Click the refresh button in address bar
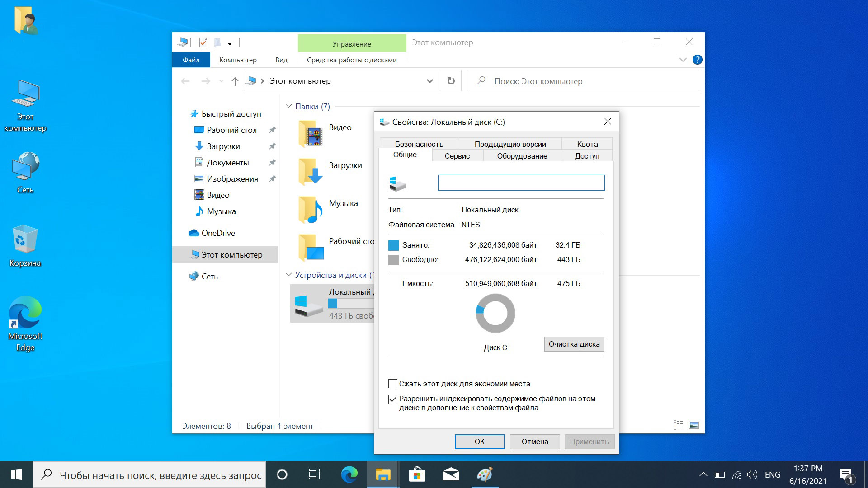Image resolution: width=868 pixels, height=488 pixels. [451, 81]
